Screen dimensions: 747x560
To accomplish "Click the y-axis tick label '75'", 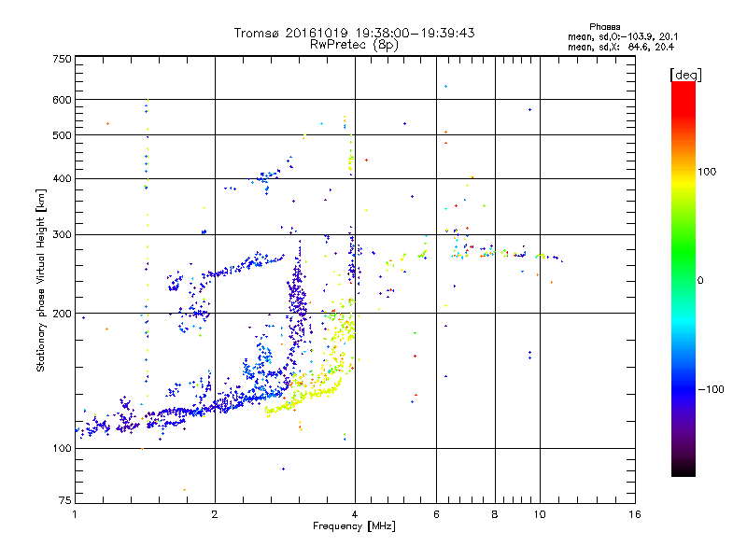I will point(65,500).
